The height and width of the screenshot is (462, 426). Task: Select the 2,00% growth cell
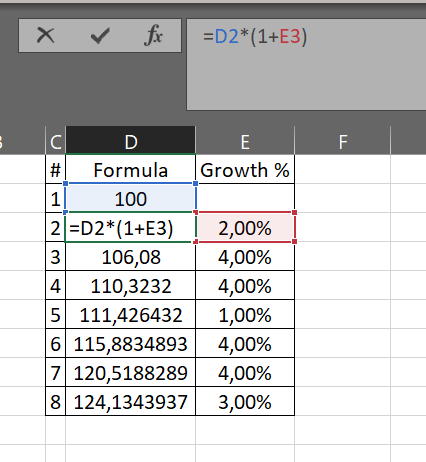pyautogui.click(x=245, y=228)
